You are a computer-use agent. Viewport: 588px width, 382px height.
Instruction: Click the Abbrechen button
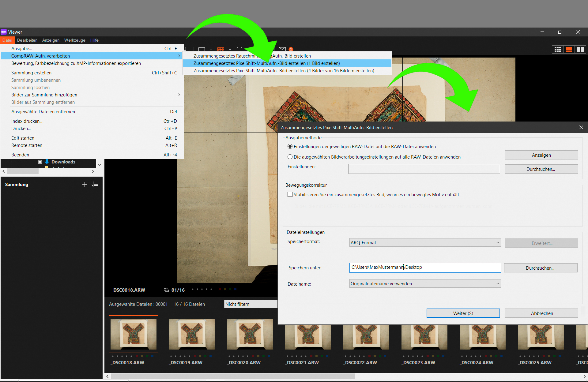(541, 313)
